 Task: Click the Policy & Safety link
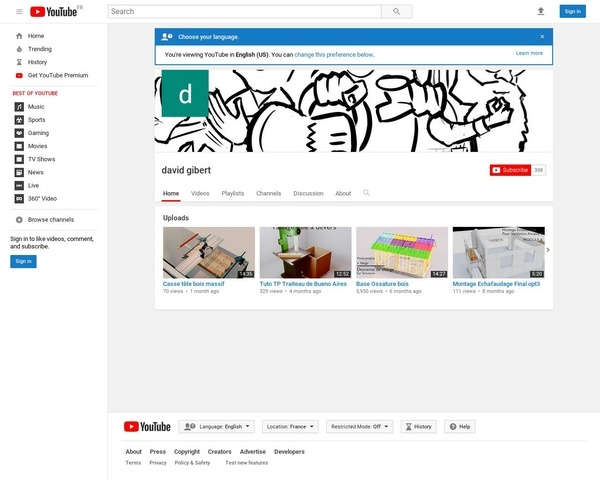point(192,463)
